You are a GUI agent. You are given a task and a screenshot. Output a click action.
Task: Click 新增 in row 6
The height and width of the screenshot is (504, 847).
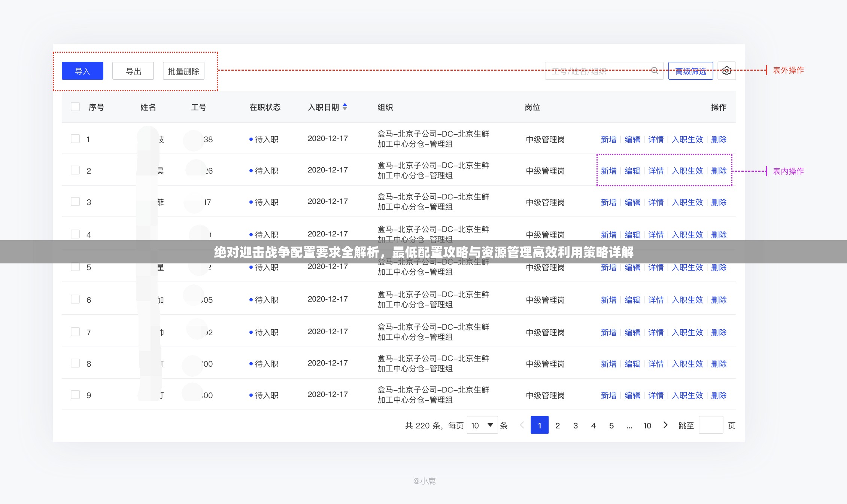pyautogui.click(x=608, y=300)
